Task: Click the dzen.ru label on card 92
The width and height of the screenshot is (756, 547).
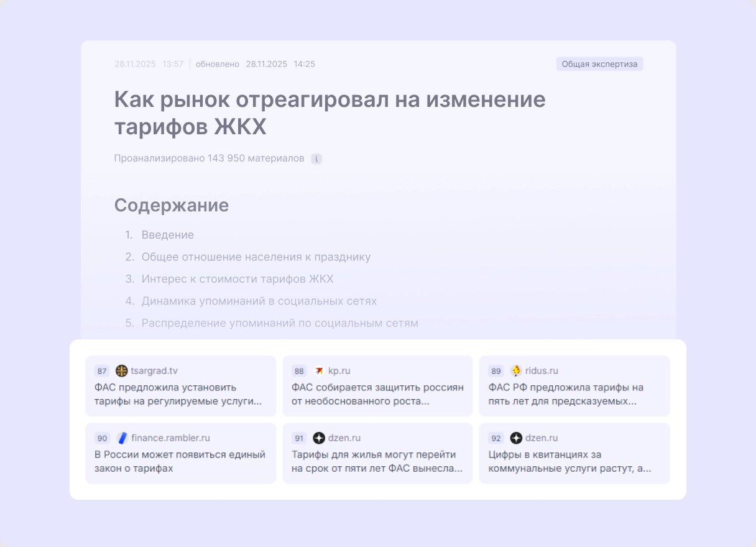Action: click(542, 438)
